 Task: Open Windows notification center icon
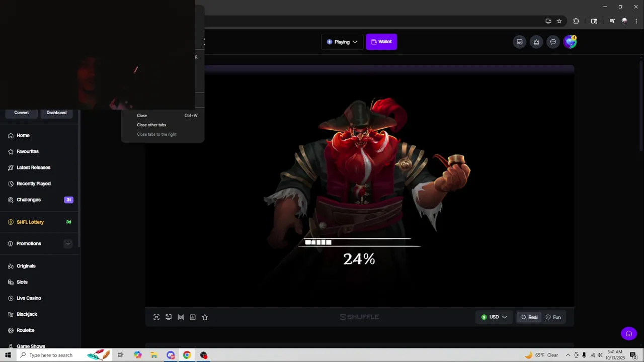tap(633, 355)
